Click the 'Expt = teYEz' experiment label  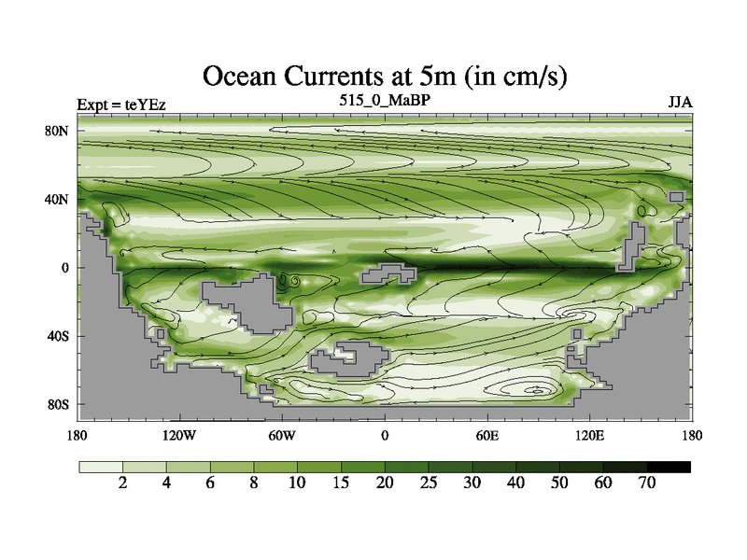121,105
